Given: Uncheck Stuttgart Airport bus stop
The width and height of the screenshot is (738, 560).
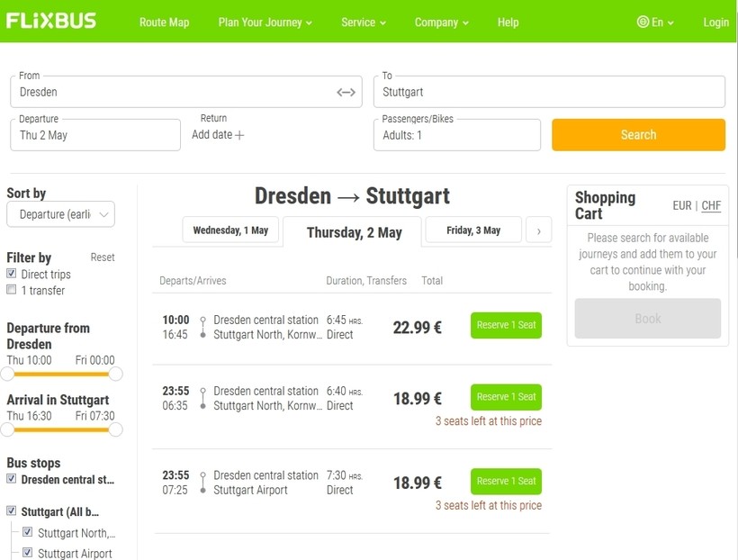Looking at the screenshot, I should click(28, 553).
